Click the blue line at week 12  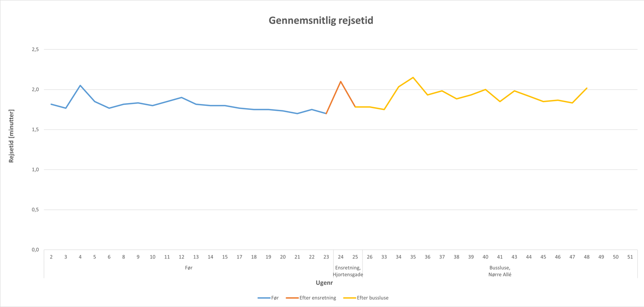[x=181, y=98]
